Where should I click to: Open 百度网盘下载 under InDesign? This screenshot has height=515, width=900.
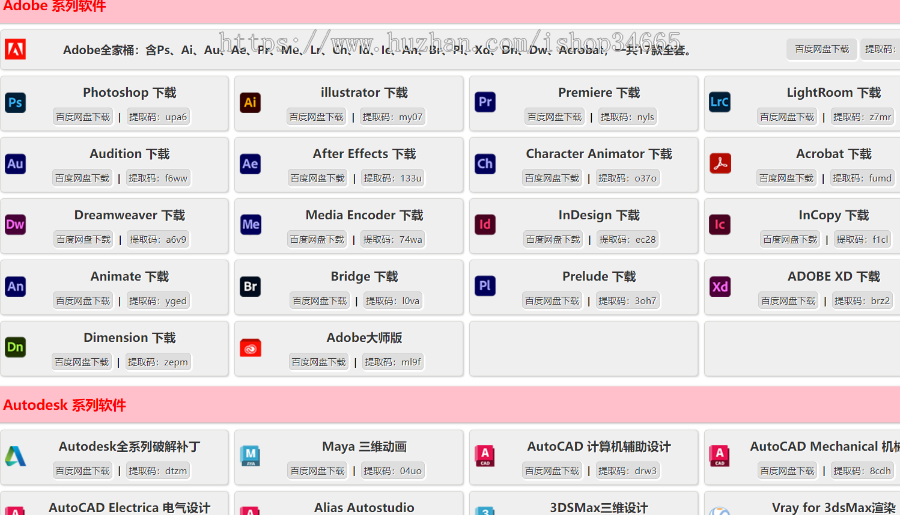point(553,239)
